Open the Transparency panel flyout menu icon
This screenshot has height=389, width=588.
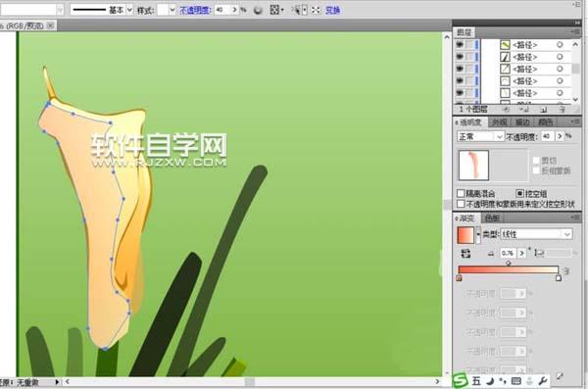575,122
